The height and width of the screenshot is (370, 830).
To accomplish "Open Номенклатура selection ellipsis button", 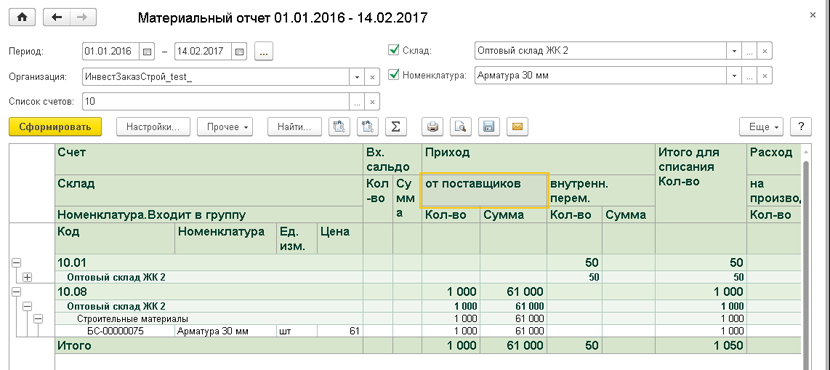I will [750, 76].
